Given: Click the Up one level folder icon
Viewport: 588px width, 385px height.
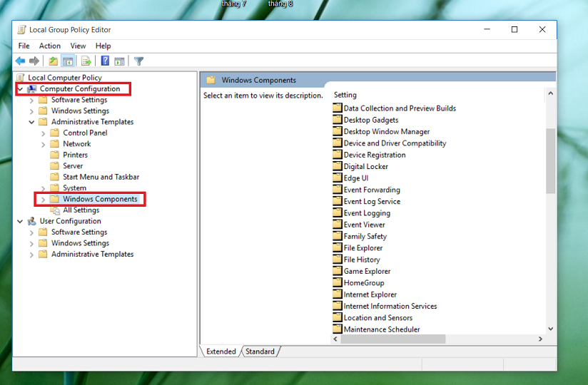Looking at the screenshot, I should [54, 61].
